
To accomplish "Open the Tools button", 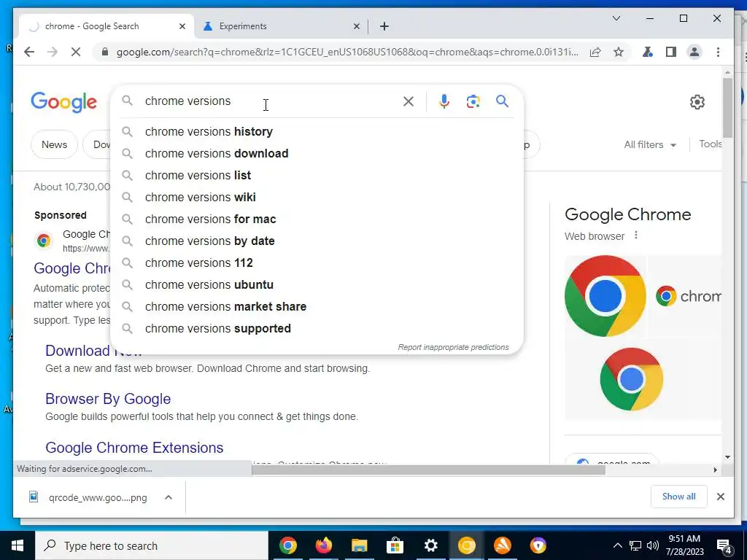I will 711,144.
